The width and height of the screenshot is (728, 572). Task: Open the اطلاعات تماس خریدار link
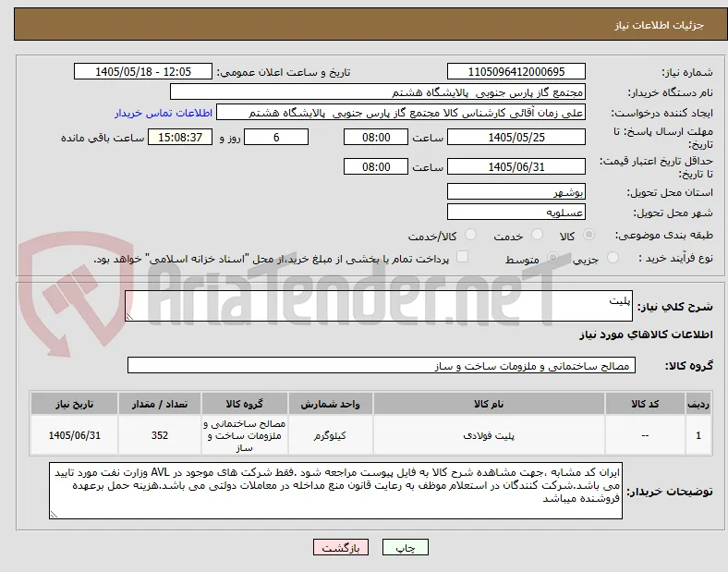tap(164, 113)
